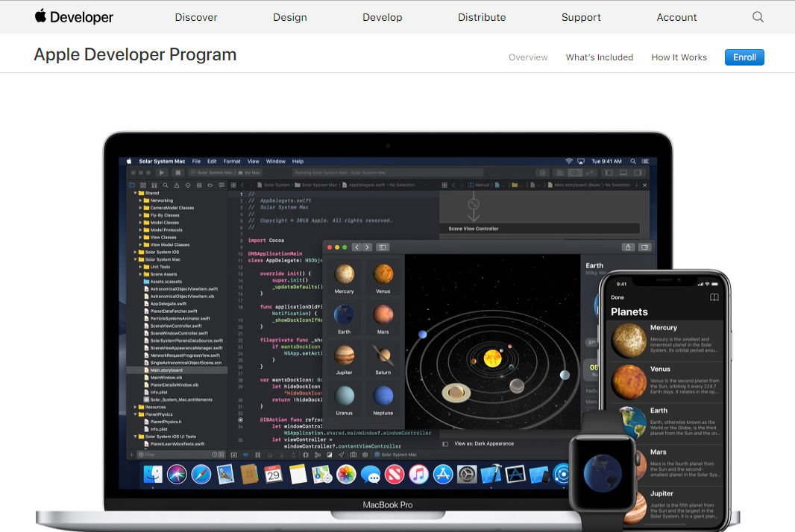
Task: Open the Account navigation item
Action: pyautogui.click(x=676, y=17)
